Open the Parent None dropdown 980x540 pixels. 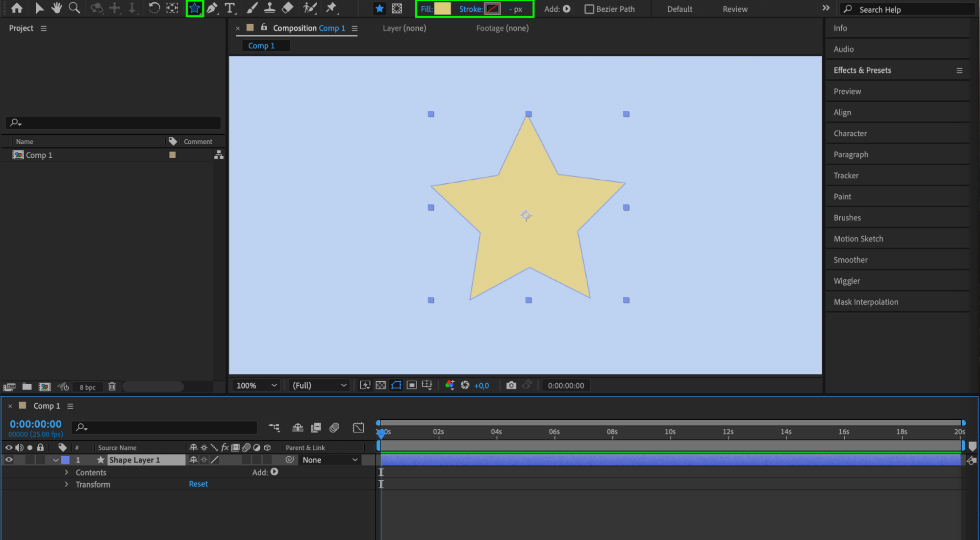[x=329, y=460]
